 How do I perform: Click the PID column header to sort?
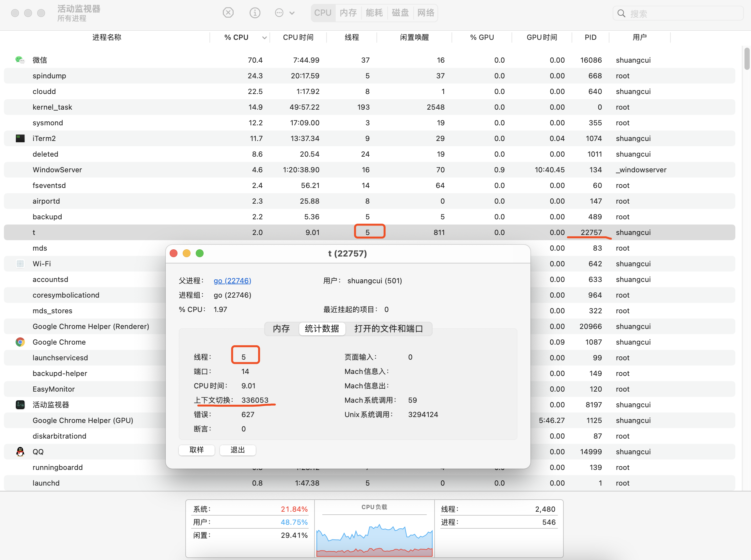point(590,37)
